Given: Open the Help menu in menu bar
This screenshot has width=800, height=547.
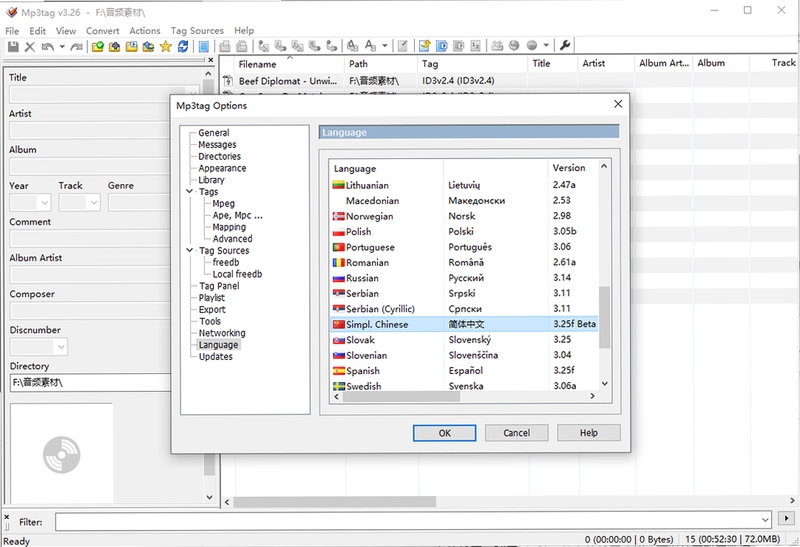Looking at the screenshot, I should pyautogui.click(x=244, y=31).
